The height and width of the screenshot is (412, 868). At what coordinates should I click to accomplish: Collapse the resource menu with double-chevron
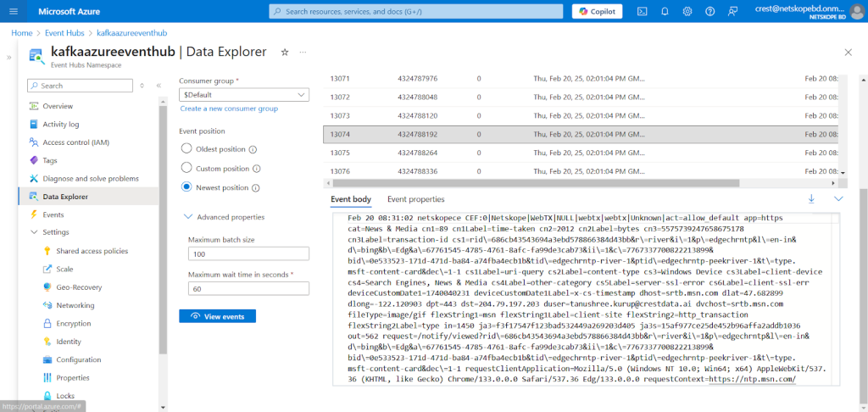[x=159, y=86]
